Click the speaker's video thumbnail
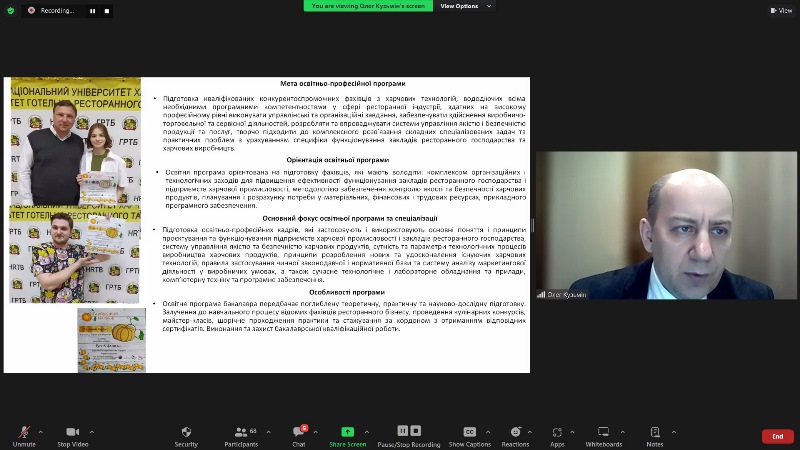 click(666, 225)
